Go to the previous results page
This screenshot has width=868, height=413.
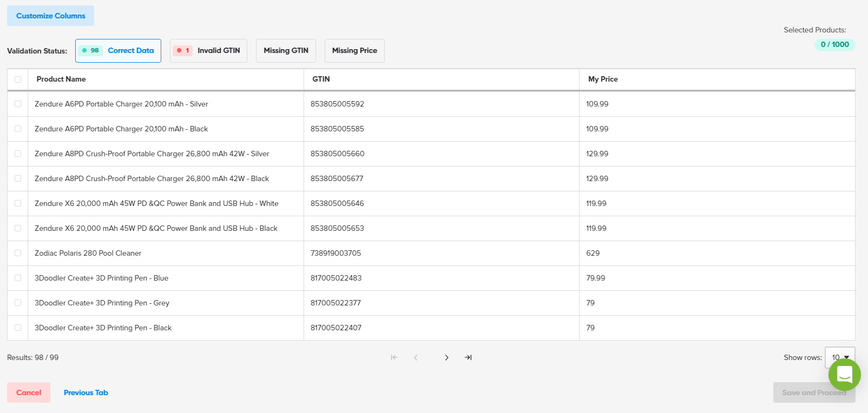[416, 357]
